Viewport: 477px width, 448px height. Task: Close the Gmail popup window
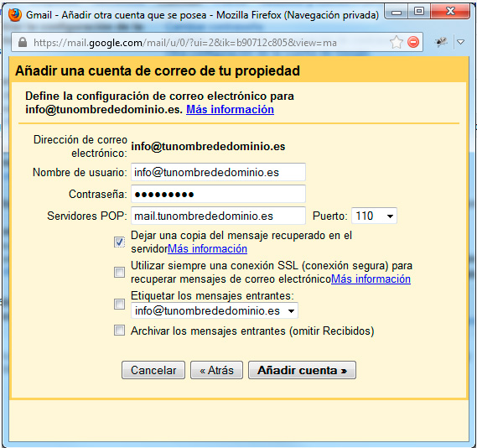(450, 12)
